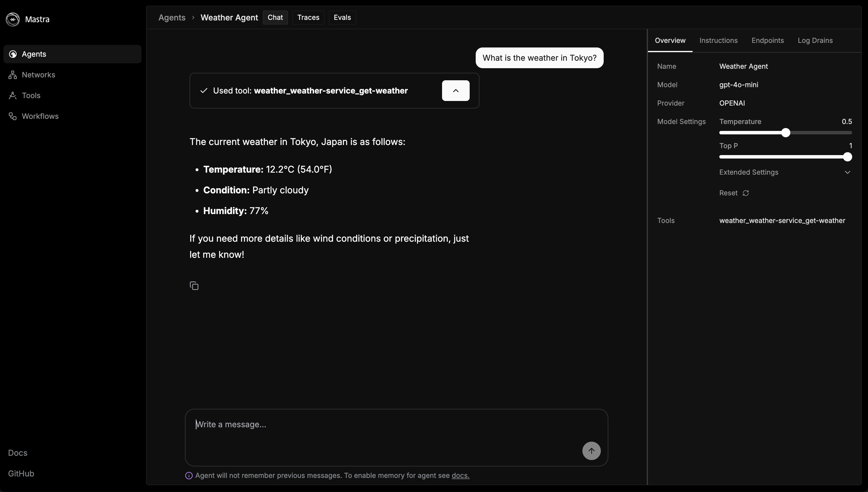The image size is (868, 492).
Task: Open Networks via its sidebar icon
Action: click(13, 75)
